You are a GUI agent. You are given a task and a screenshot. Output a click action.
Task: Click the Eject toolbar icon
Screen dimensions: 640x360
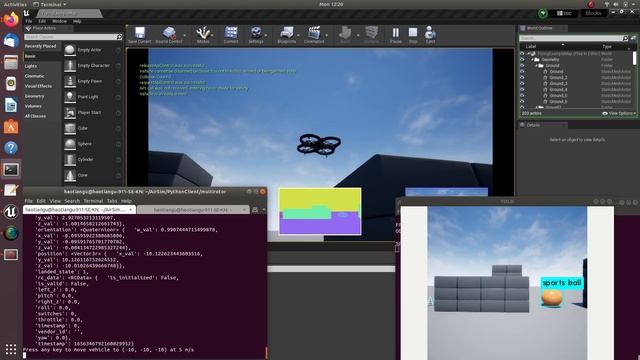click(x=430, y=33)
